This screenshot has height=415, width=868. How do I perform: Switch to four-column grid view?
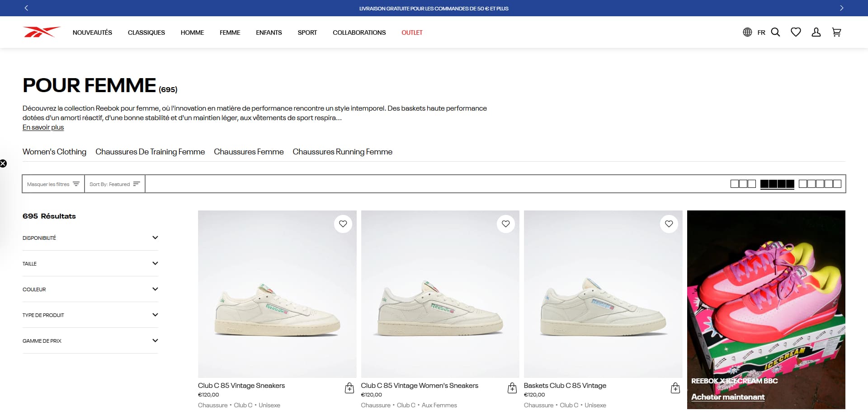click(x=777, y=184)
